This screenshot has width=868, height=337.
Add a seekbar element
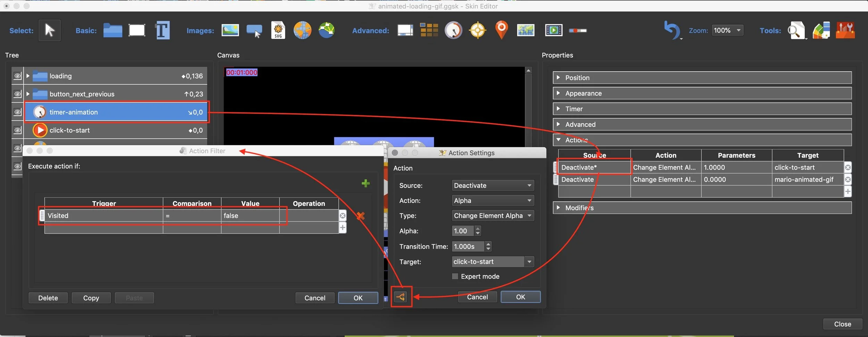point(578,31)
